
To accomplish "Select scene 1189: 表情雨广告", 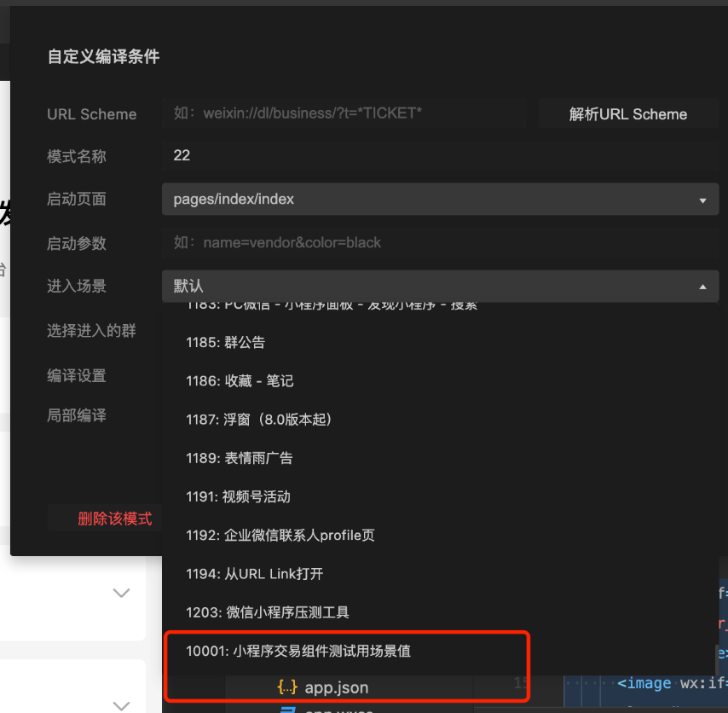I will (440, 459).
